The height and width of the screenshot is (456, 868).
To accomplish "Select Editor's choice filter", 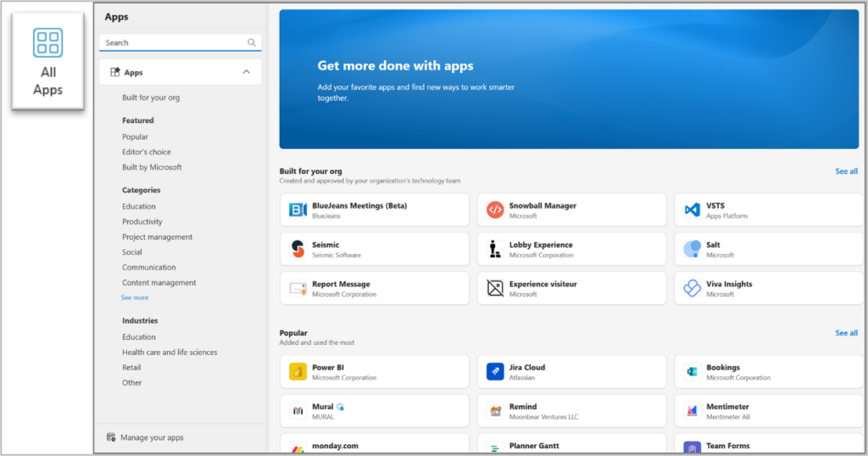I will pyautogui.click(x=146, y=152).
